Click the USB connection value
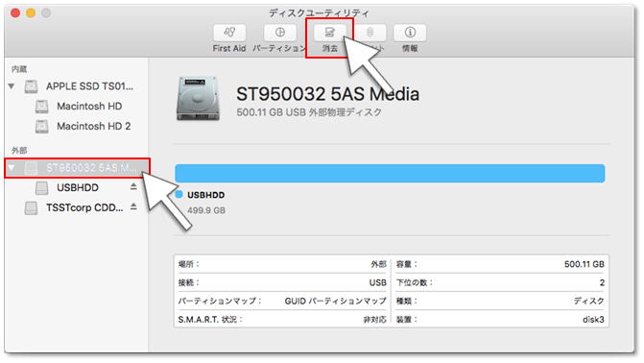Viewport: 644px width, 363px height. pyautogui.click(x=378, y=283)
